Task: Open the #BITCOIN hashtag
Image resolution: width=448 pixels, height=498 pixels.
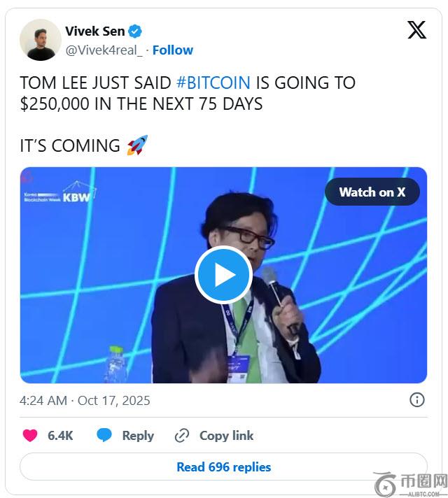Action: 213,83
